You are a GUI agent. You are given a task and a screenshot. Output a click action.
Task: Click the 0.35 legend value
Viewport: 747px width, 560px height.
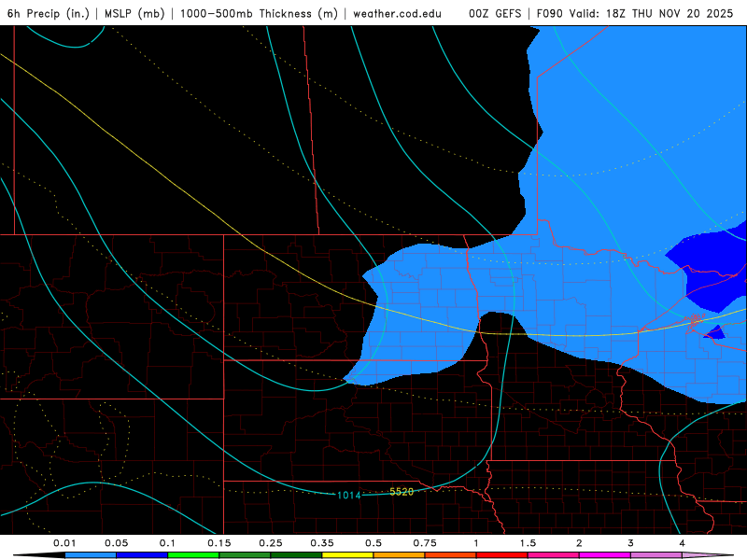pos(322,543)
